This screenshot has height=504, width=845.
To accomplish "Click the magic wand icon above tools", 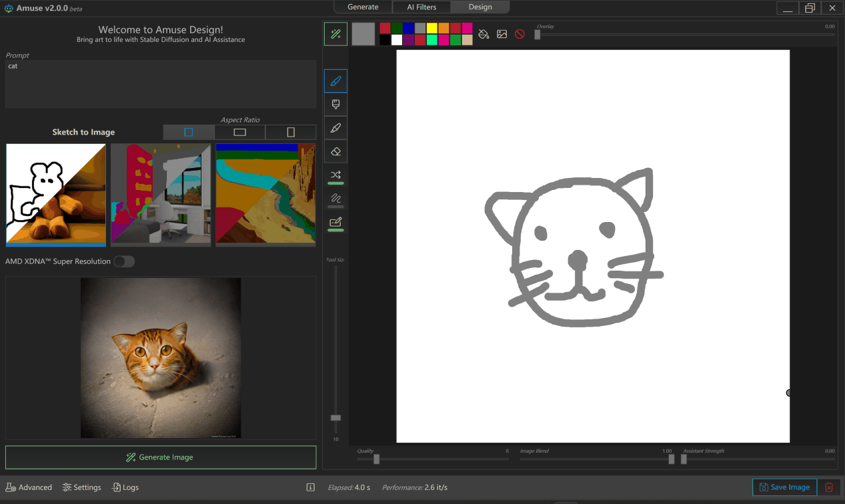I will [335, 34].
